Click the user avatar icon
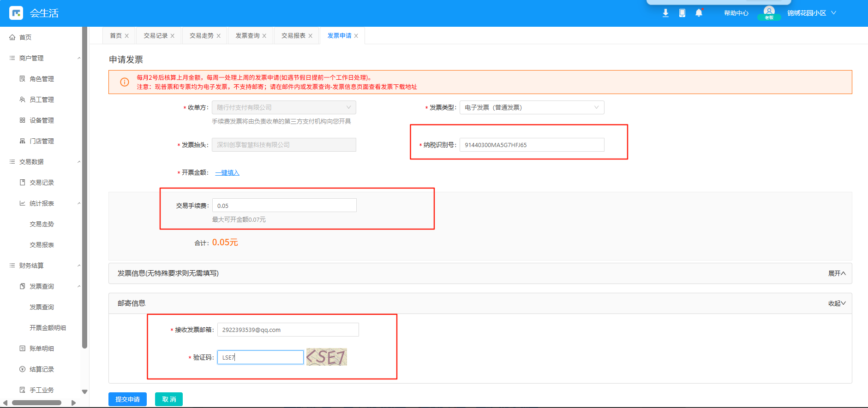The width and height of the screenshot is (868, 408). click(769, 11)
